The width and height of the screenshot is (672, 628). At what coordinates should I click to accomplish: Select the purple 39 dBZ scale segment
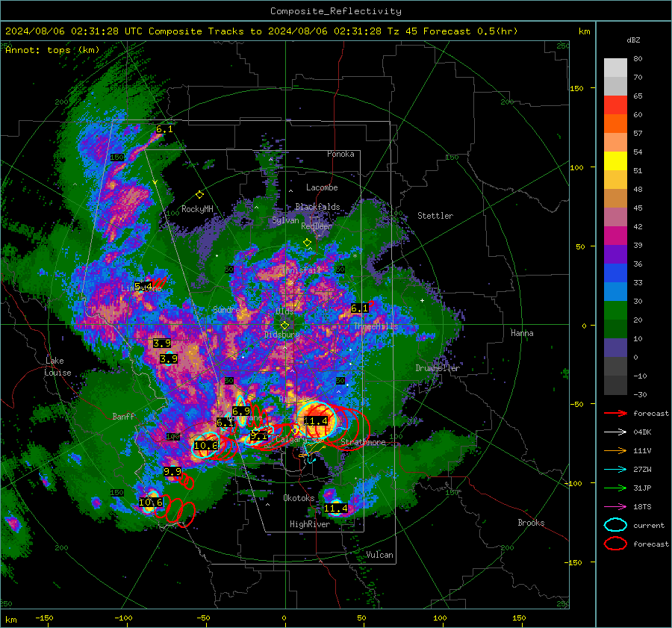pyautogui.click(x=615, y=254)
